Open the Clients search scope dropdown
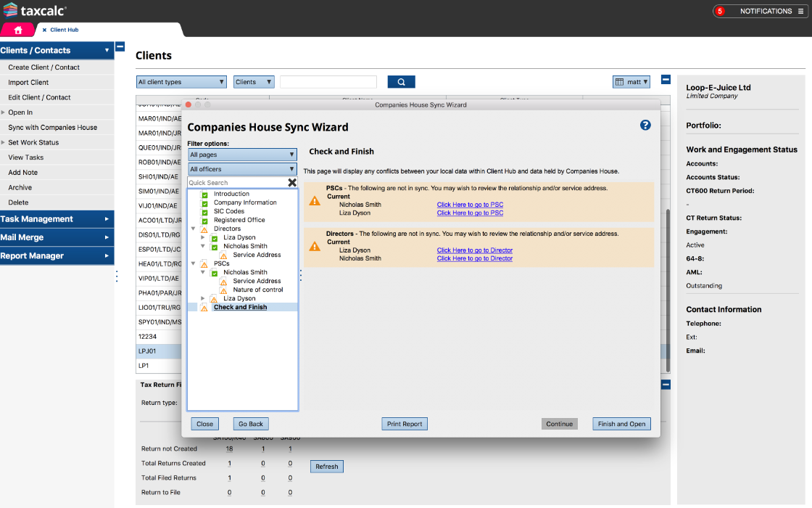Image resolution: width=812 pixels, height=508 pixels. coord(254,82)
